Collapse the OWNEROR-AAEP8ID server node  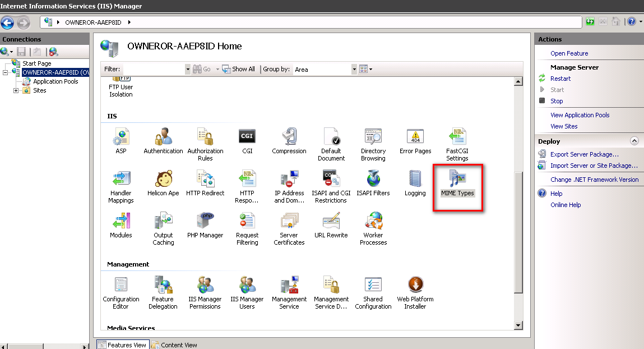(x=6, y=72)
